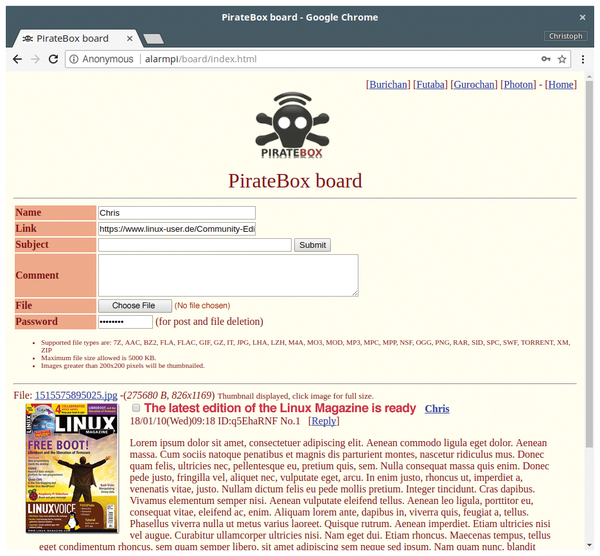This screenshot has width=600, height=556.
Task: Open the Home link
Action: [x=561, y=84]
